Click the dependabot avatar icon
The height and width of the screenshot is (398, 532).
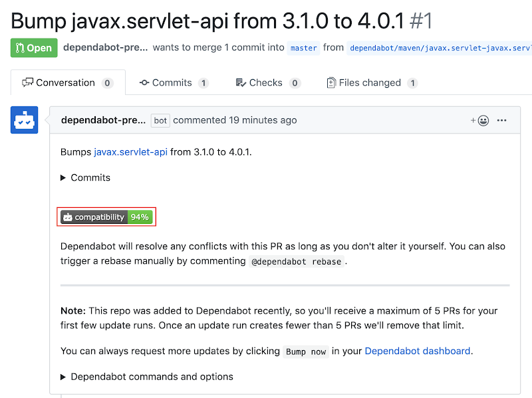[x=24, y=120]
